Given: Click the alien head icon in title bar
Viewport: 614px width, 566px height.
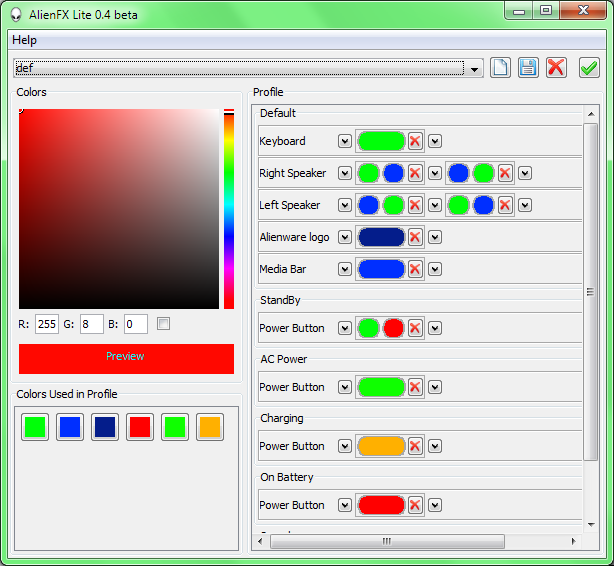Looking at the screenshot, I should (x=16, y=14).
